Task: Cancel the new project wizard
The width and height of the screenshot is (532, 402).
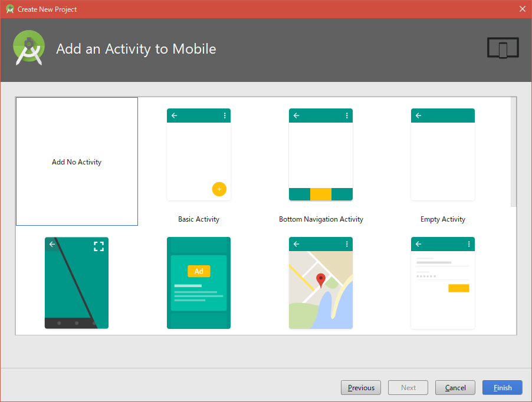Action: tap(455, 387)
